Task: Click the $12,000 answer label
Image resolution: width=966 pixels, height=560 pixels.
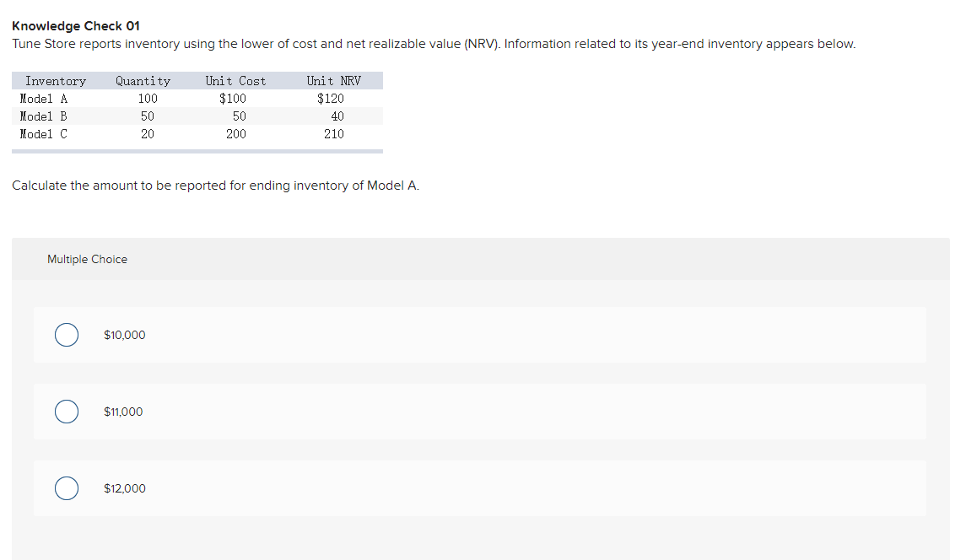Action: (124, 488)
